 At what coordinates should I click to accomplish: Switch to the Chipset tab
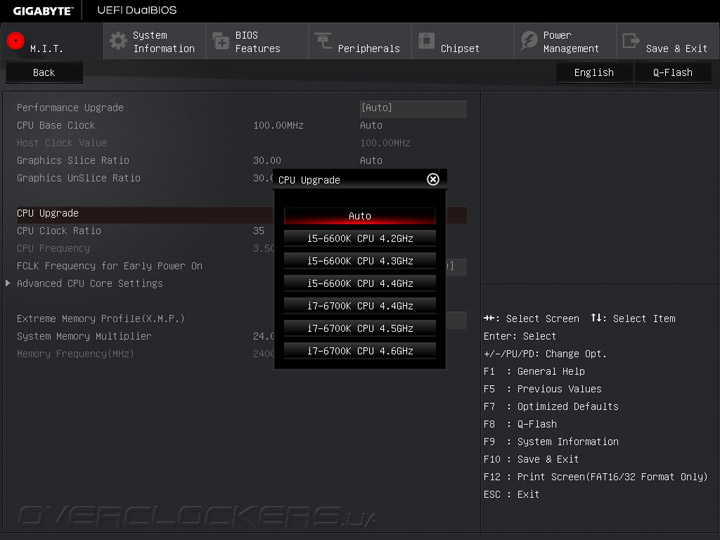click(x=462, y=41)
